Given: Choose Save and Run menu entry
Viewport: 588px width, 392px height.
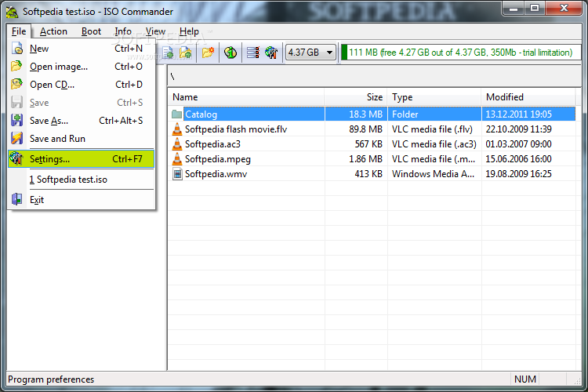Looking at the screenshot, I should coord(81,139).
